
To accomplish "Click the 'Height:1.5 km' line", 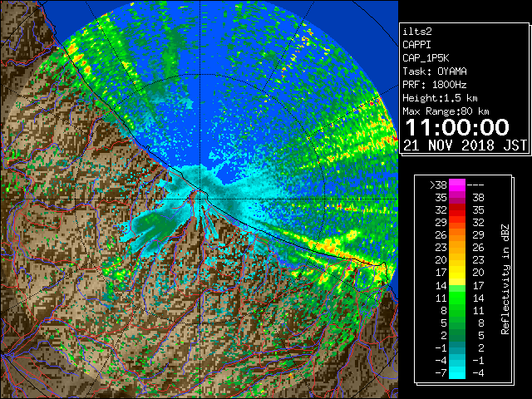I will [440, 98].
